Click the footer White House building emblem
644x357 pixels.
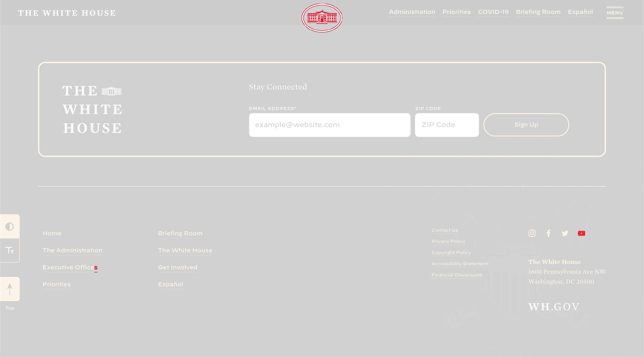point(112,91)
